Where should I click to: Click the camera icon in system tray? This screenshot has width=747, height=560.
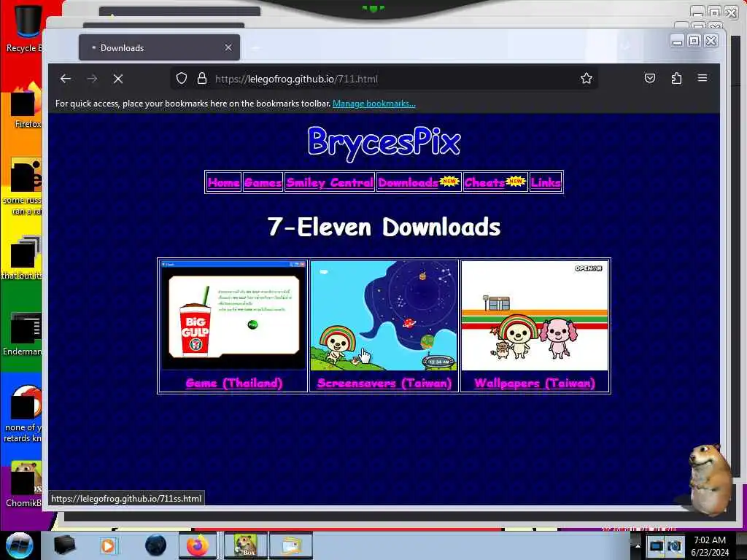tap(674, 545)
